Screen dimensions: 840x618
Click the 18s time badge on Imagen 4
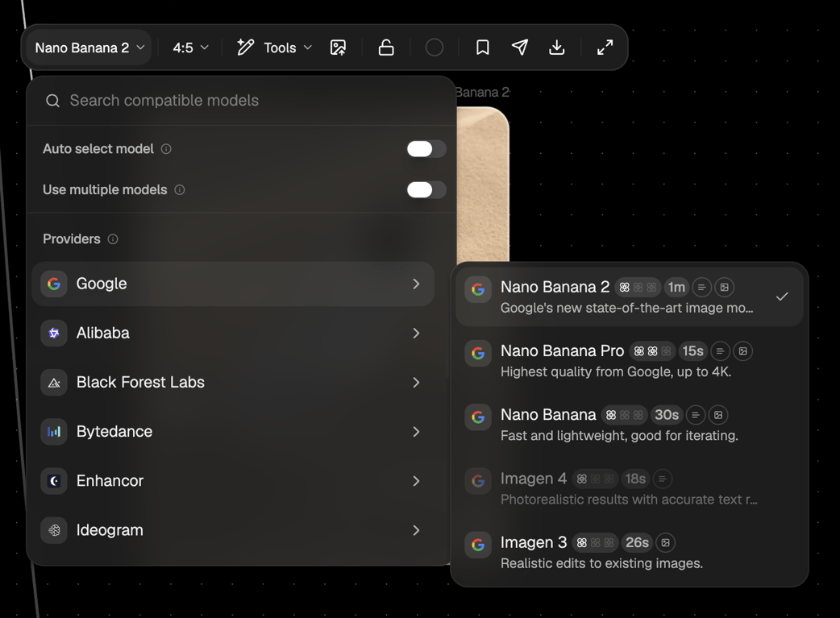coord(635,479)
